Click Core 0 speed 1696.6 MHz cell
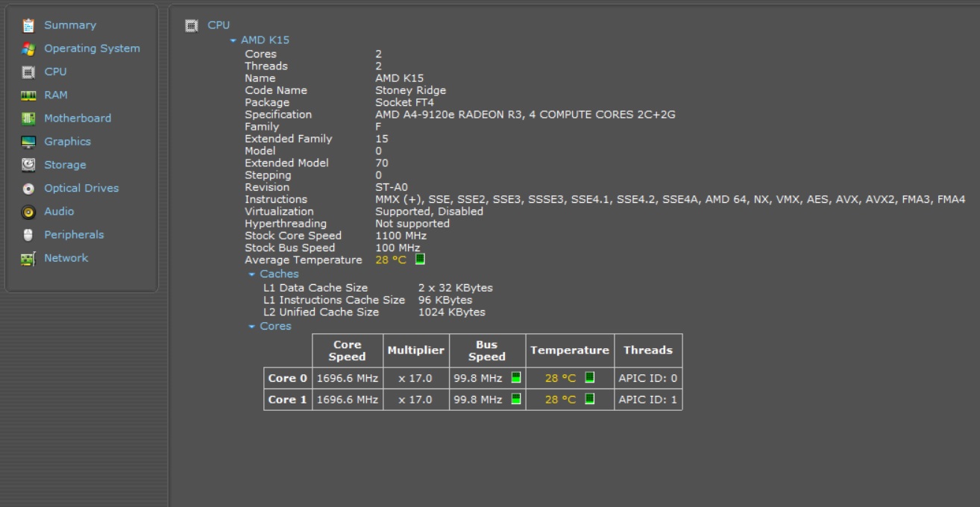The image size is (980, 507). [x=348, y=378]
